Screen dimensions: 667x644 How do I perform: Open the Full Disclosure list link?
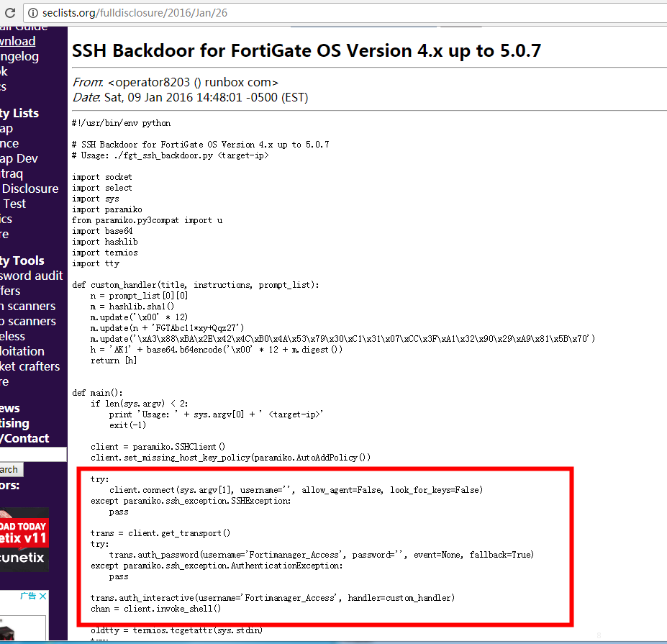(x=30, y=189)
